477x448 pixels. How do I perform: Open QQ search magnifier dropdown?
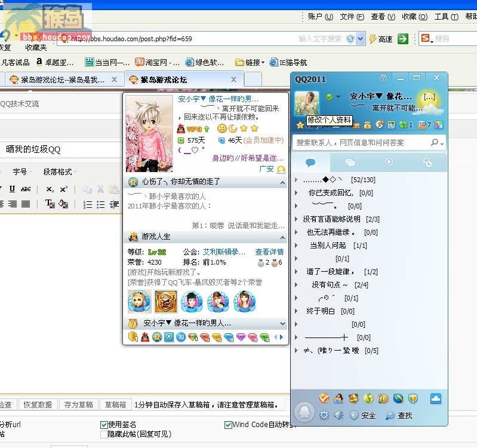(438, 142)
